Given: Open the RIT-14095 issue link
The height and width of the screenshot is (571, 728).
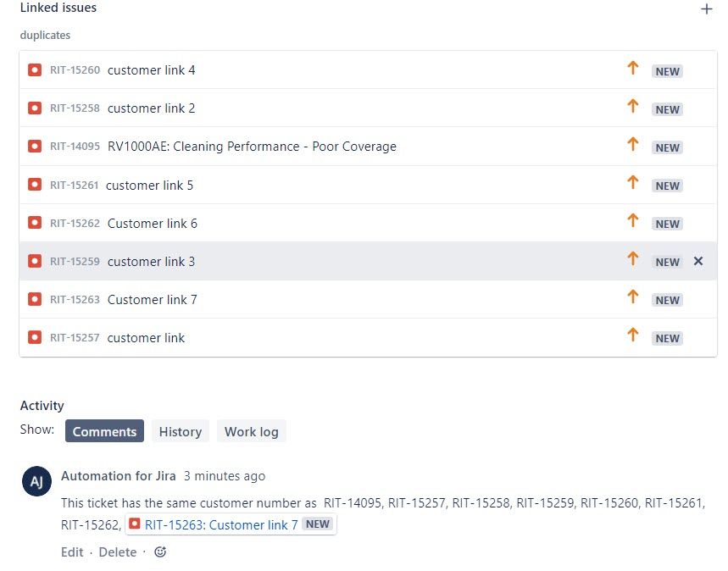Looking at the screenshot, I should coord(75,147).
